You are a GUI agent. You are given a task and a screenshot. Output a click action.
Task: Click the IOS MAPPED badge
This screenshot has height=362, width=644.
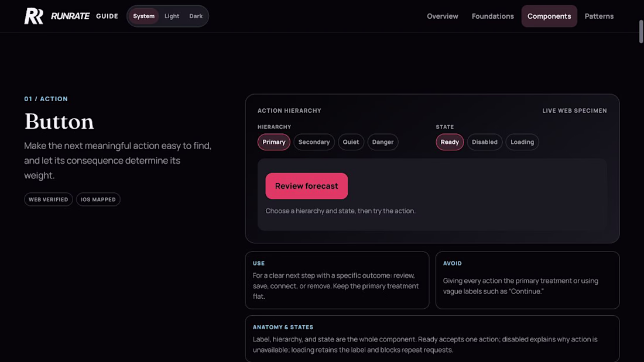pos(98,199)
